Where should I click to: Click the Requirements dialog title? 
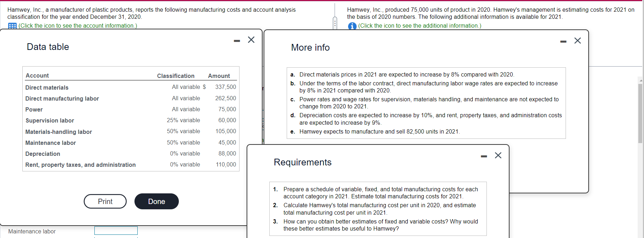pos(303,162)
